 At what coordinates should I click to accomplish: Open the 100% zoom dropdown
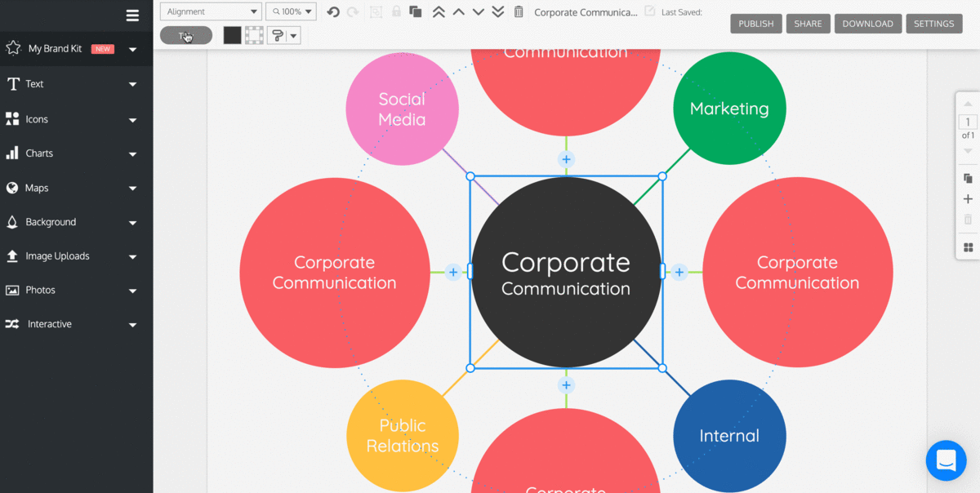tap(291, 11)
